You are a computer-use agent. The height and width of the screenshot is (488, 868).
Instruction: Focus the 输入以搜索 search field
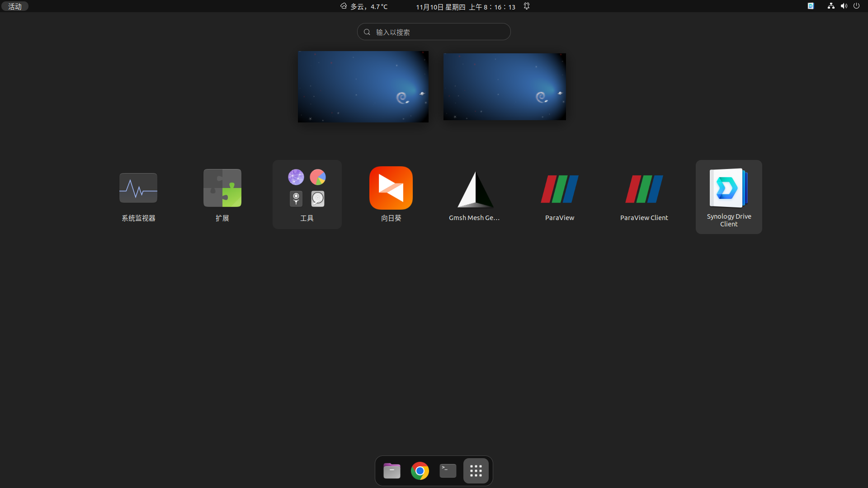pyautogui.click(x=434, y=32)
